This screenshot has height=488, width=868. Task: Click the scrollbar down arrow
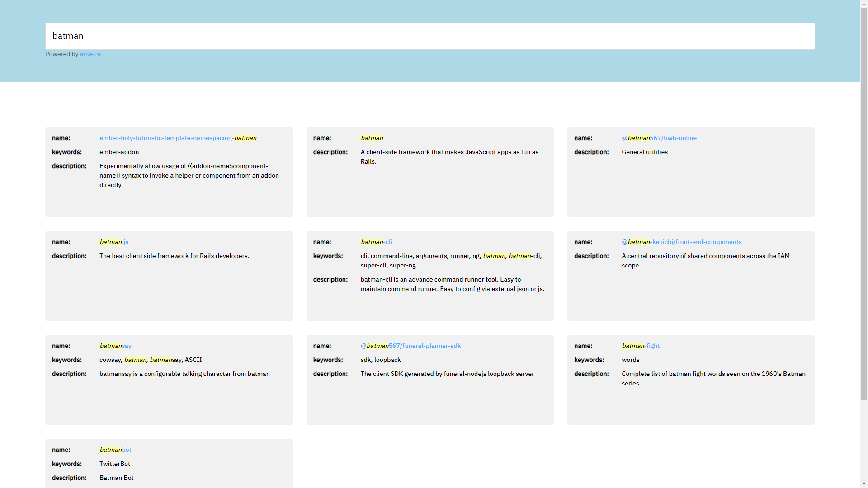click(864, 484)
